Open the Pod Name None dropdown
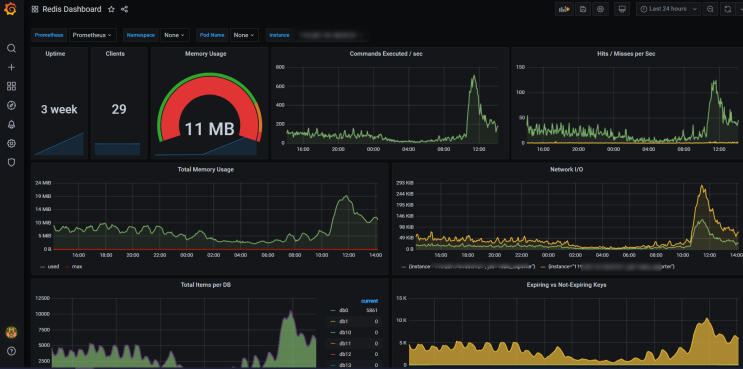Image resolution: width=743 pixels, height=369 pixels. (x=244, y=35)
